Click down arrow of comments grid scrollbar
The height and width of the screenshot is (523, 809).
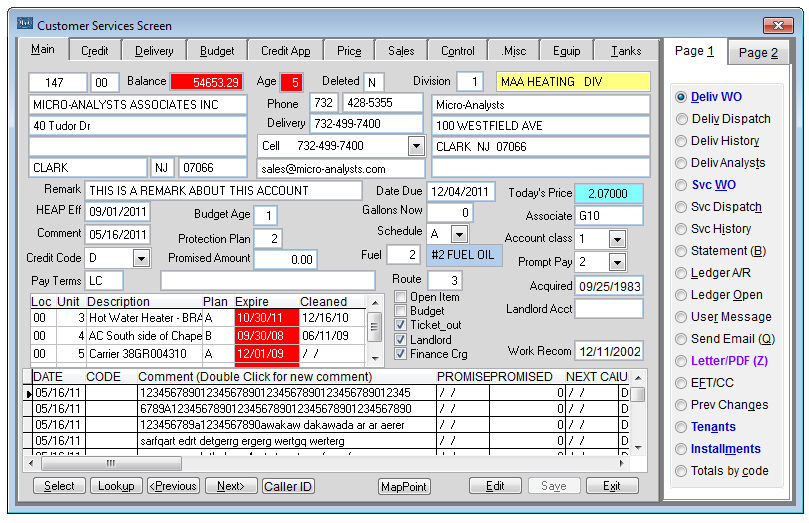point(638,448)
